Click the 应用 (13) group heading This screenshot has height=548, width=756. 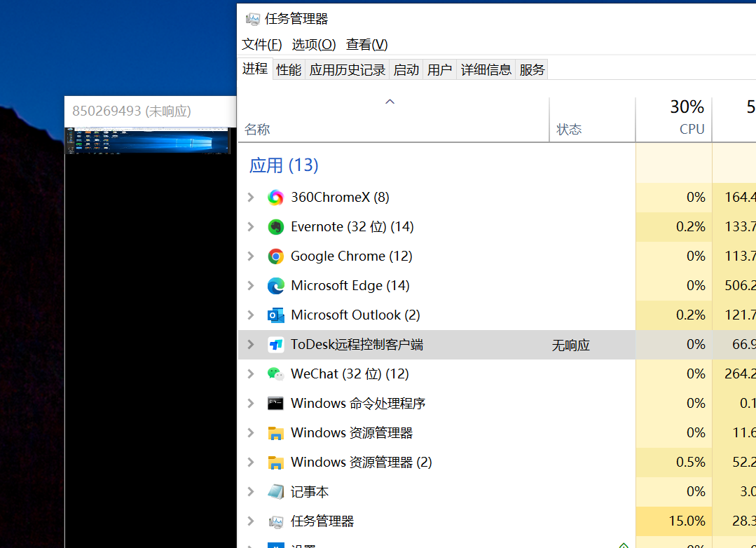pos(284,165)
